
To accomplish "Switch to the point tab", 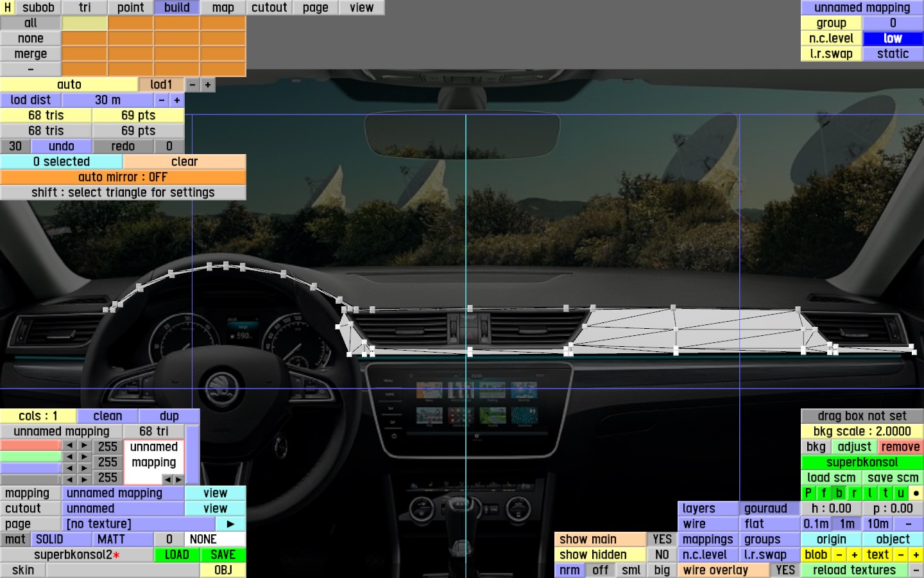I will 131,8.
